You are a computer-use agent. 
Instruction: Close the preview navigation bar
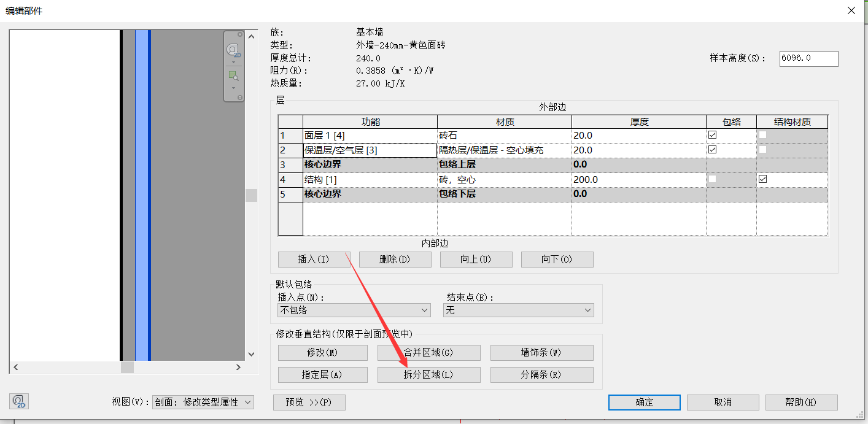(x=240, y=34)
